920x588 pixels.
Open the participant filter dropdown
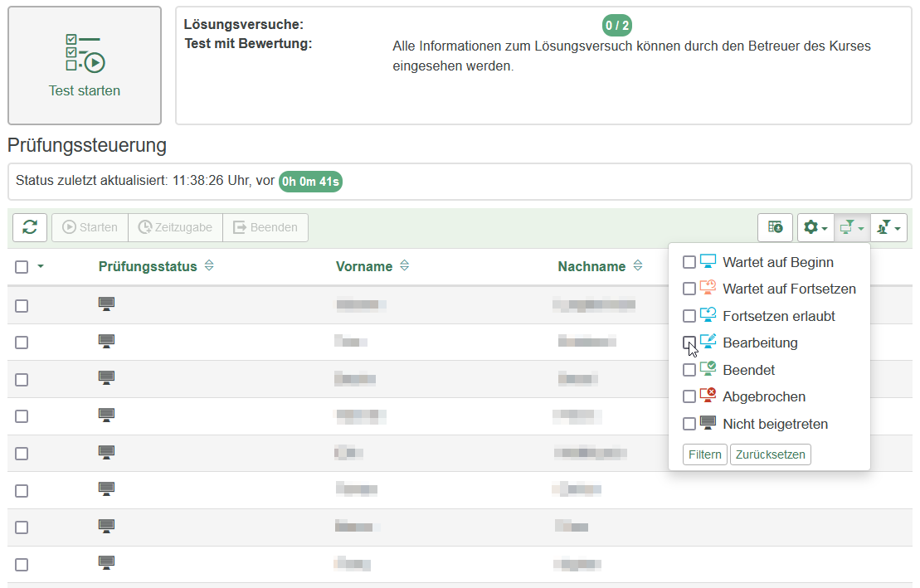pyautogui.click(x=888, y=227)
